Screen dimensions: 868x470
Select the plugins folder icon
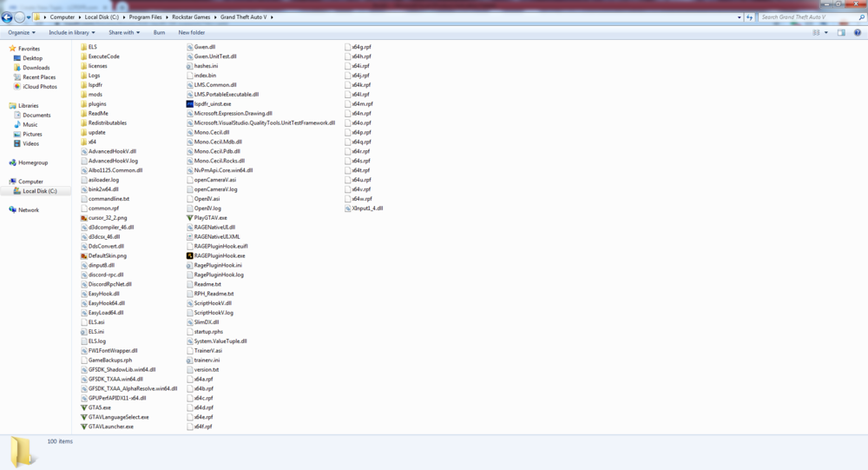(x=84, y=103)
